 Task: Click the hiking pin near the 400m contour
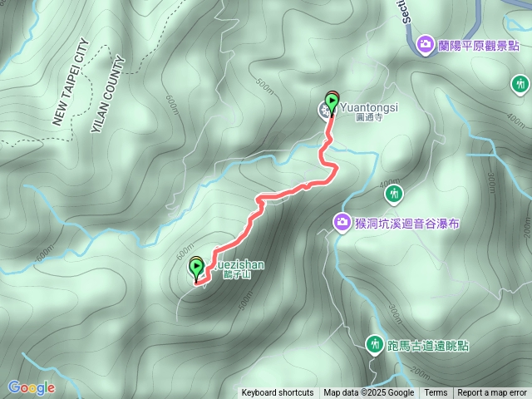393,195
